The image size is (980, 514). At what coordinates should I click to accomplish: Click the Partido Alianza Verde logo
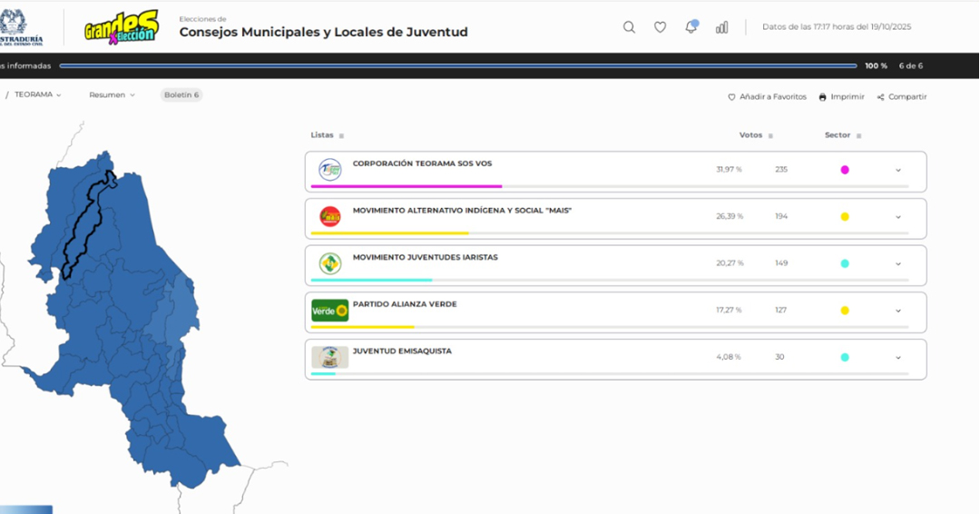click(x=330, y=311)
